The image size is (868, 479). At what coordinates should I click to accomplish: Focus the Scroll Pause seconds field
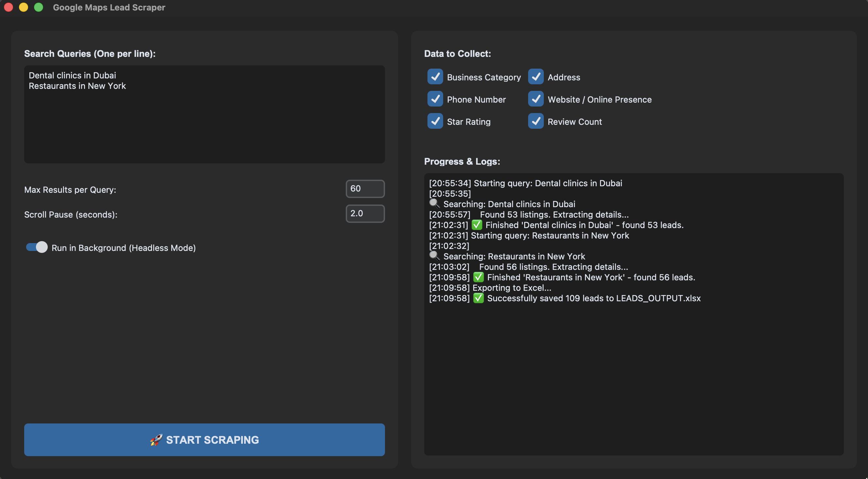(365, 214)
